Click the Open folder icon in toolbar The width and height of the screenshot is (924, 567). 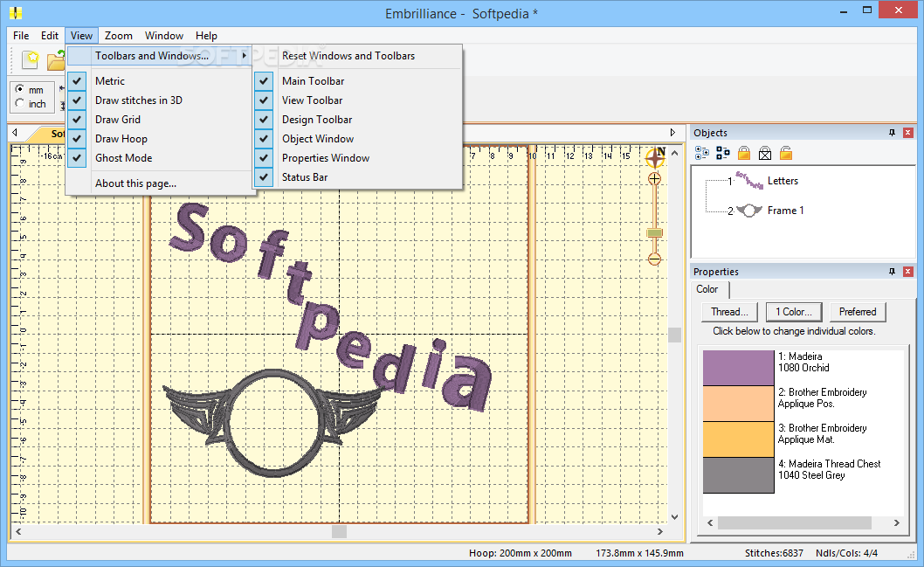(x=56, y=59)
